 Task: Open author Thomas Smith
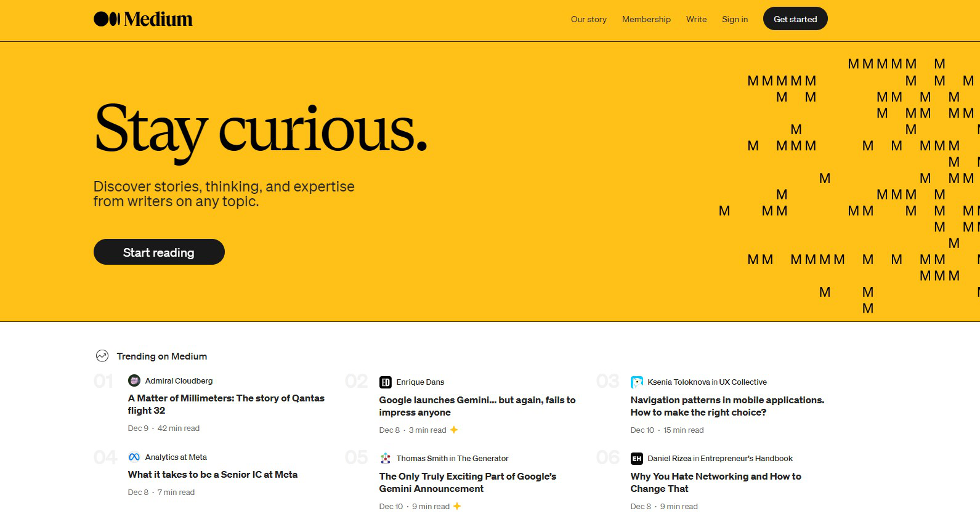coord(422,459)
